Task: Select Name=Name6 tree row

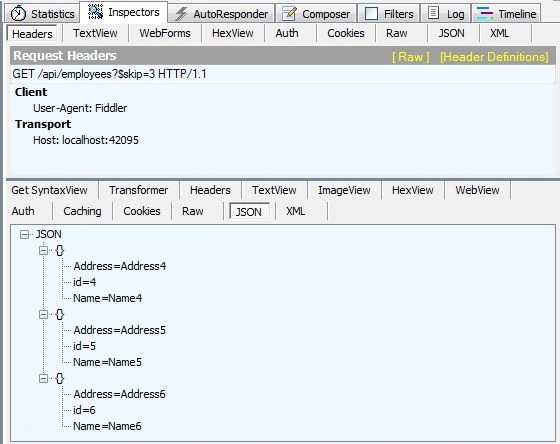Action: [108, 426]
